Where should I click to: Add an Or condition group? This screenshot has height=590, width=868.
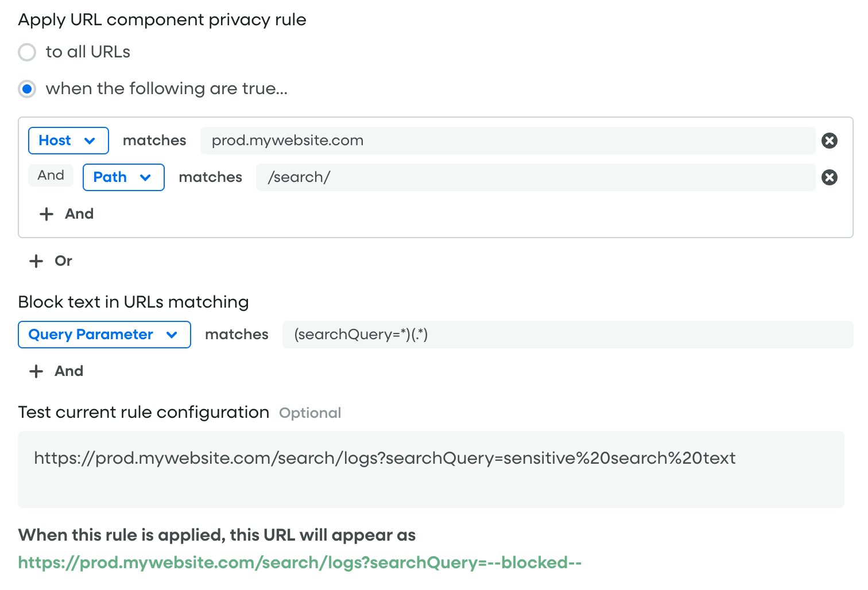coord(63,261)
